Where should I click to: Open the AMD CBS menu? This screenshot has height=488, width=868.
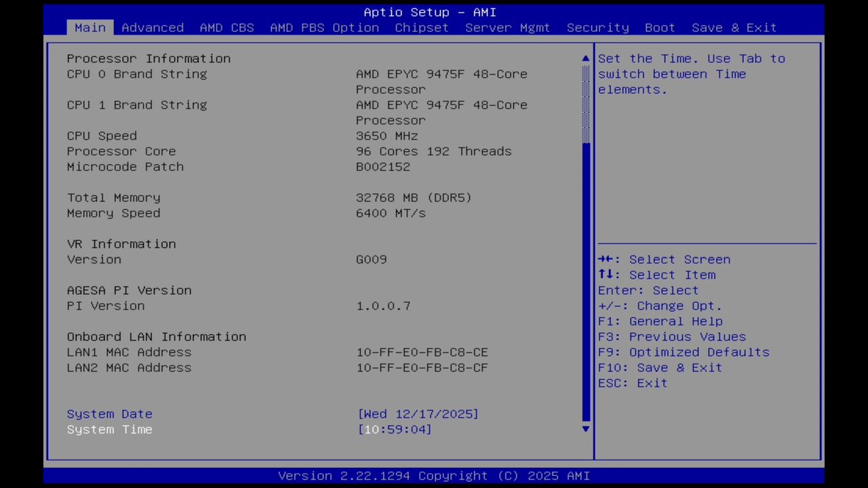coord(226,28)
